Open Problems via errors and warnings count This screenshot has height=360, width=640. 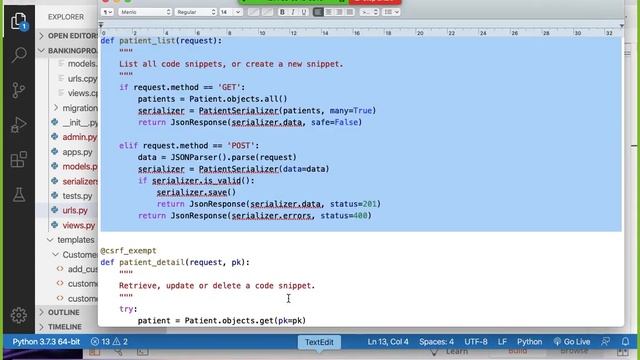point(109,342)
